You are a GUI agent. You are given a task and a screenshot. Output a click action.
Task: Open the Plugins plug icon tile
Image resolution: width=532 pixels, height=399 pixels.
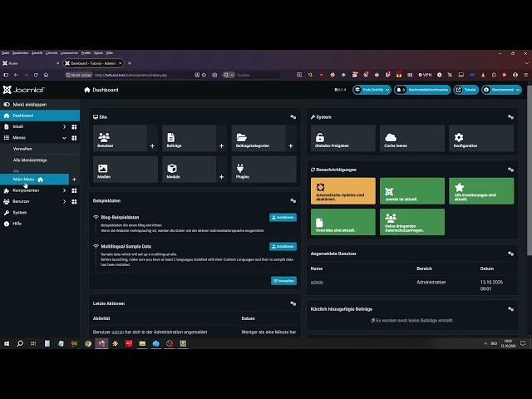pyautogui.click(x=264, y=170)
